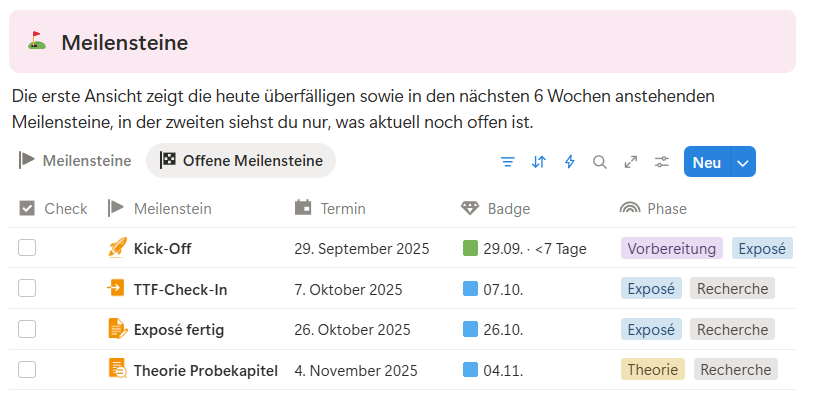This screenshot has width=818, height=397.
Task: Expand database with the diagonal arrows icon
Action: pyautogui.click(x=631, y=162)
